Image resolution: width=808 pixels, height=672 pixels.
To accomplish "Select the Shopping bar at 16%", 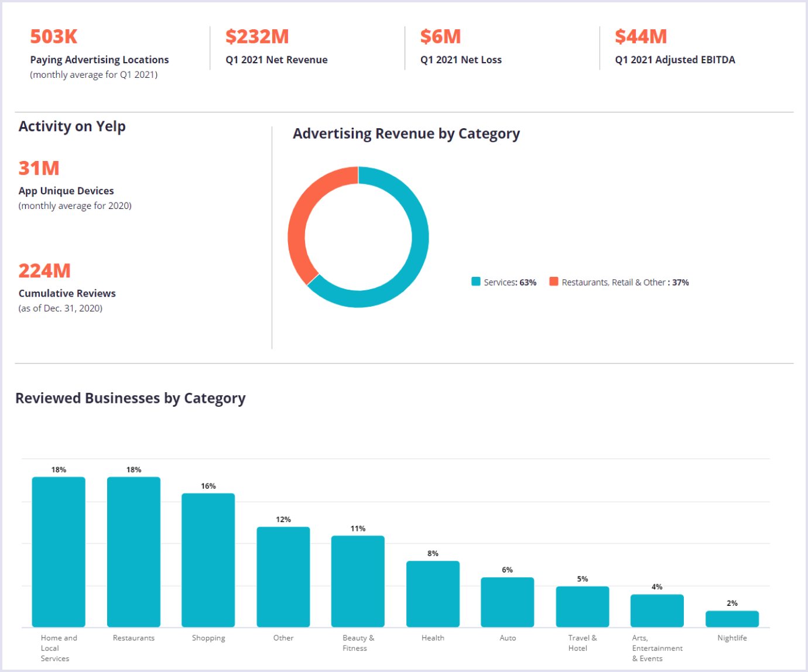I will pyautogui.click(x=208, y=560).
